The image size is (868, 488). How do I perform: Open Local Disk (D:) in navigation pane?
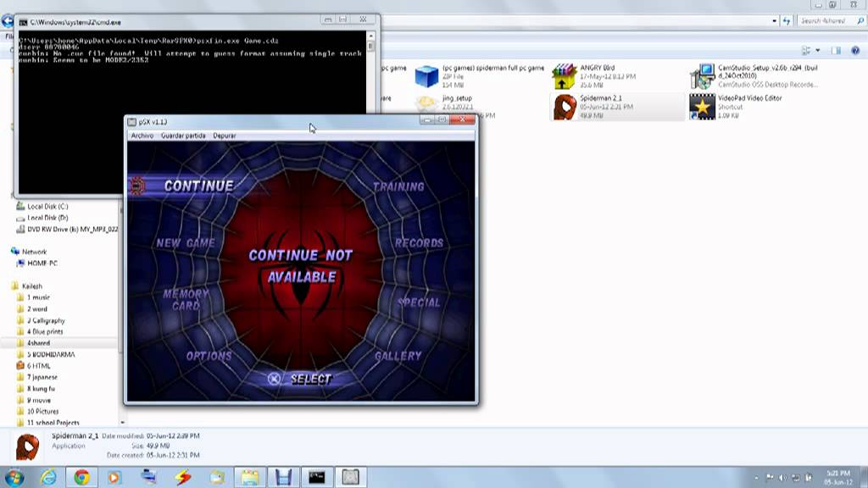(47, 218)
